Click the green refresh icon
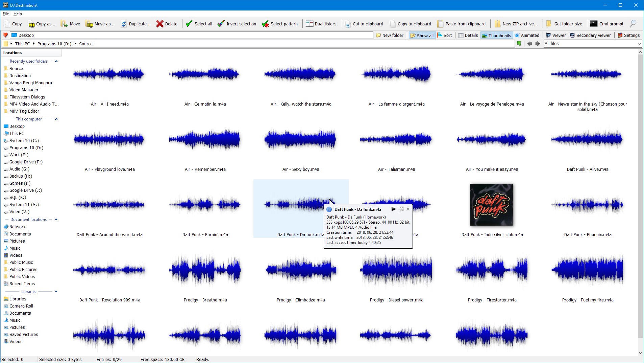 519,44
